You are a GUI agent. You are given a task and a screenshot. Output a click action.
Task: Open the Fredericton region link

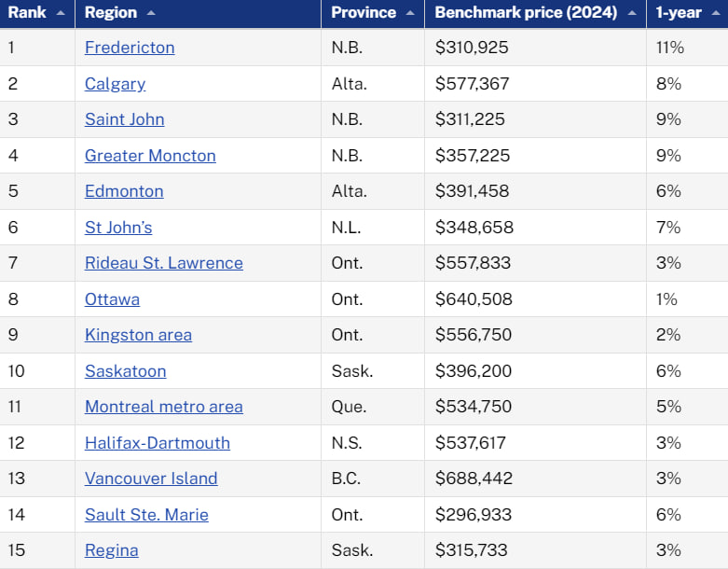[130, 48]
